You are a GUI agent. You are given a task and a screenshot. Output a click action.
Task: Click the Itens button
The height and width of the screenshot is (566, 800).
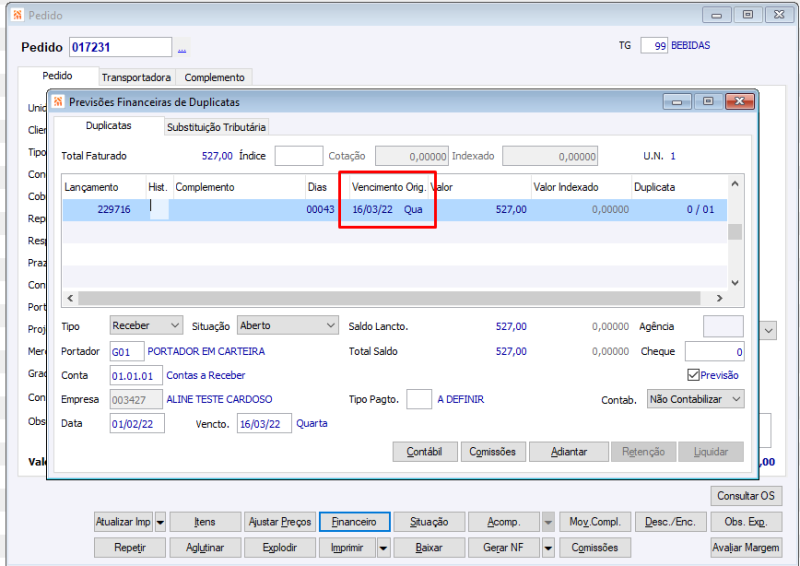[x=205, y=522]
